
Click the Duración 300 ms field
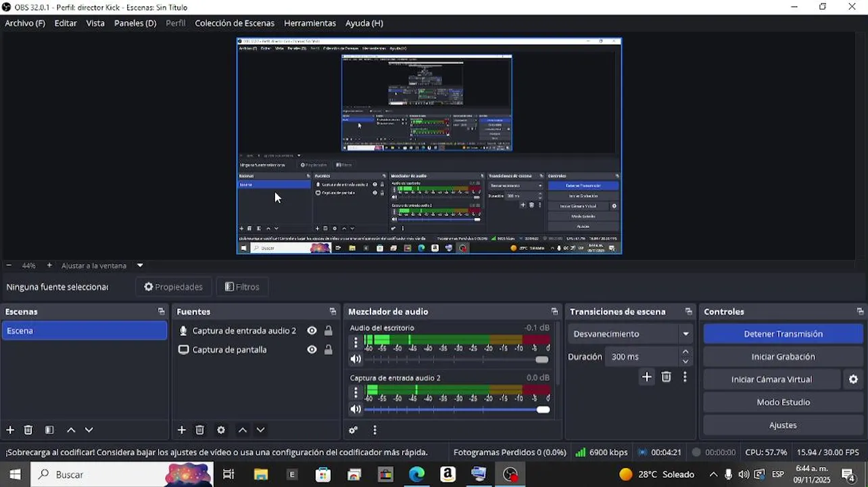pos(643,356)
